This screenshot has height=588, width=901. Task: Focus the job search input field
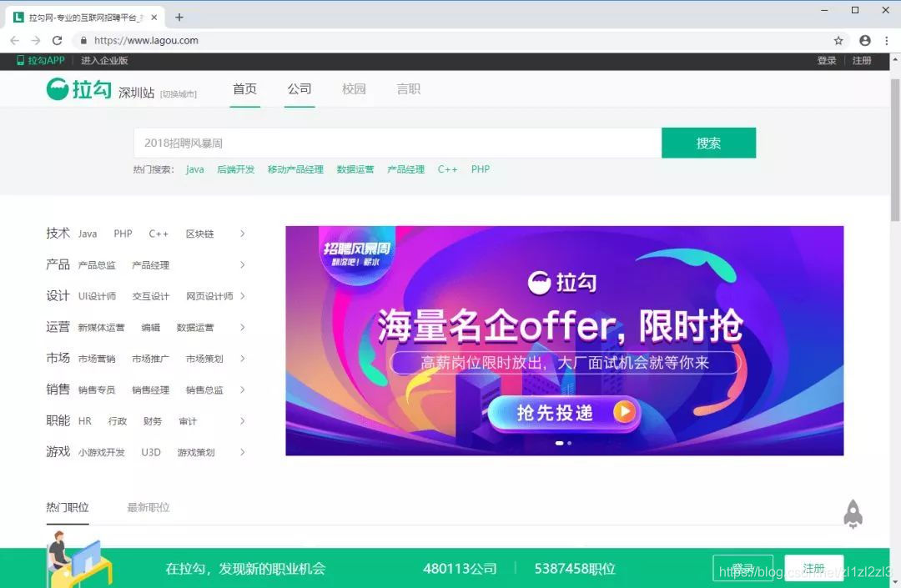398,143
